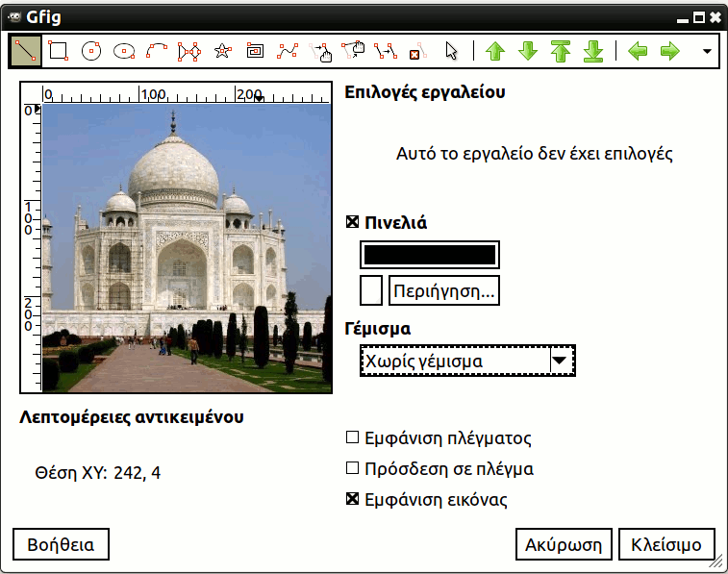728x574 pixels.
Task: Raise selected object one level
Action: [x=494, y=51]
